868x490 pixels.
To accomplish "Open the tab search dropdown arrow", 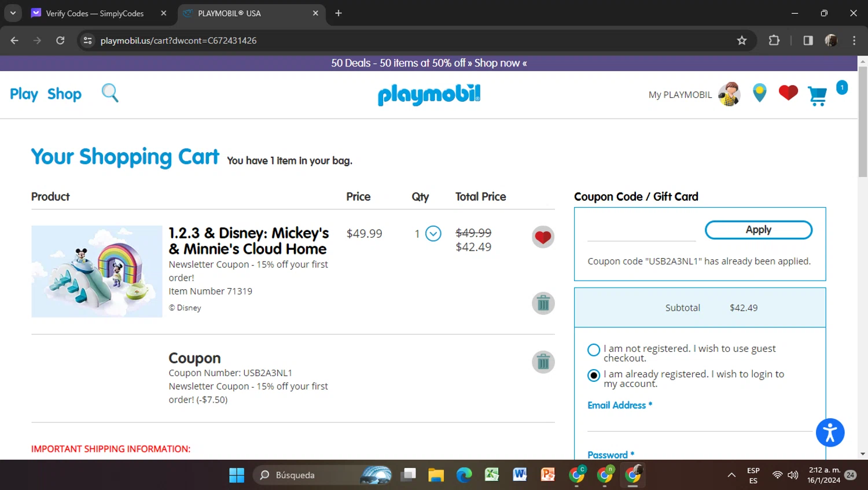I will pos(13,13).
